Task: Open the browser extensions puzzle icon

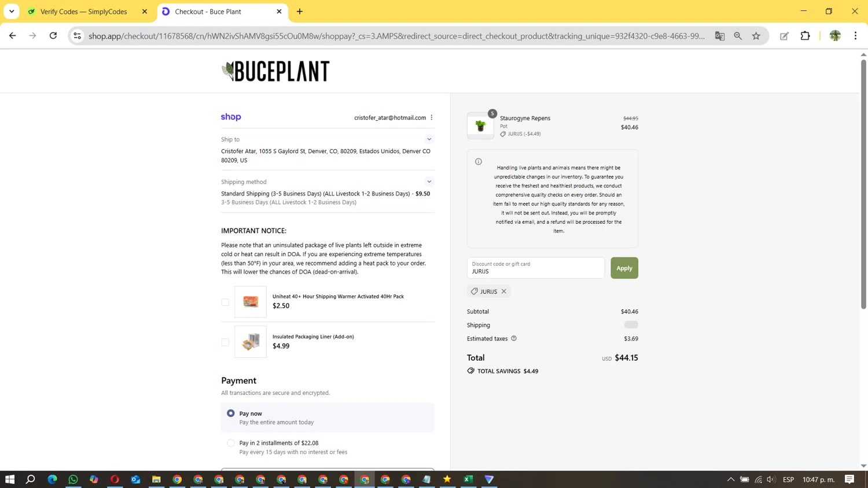Action: click(805, 36)
